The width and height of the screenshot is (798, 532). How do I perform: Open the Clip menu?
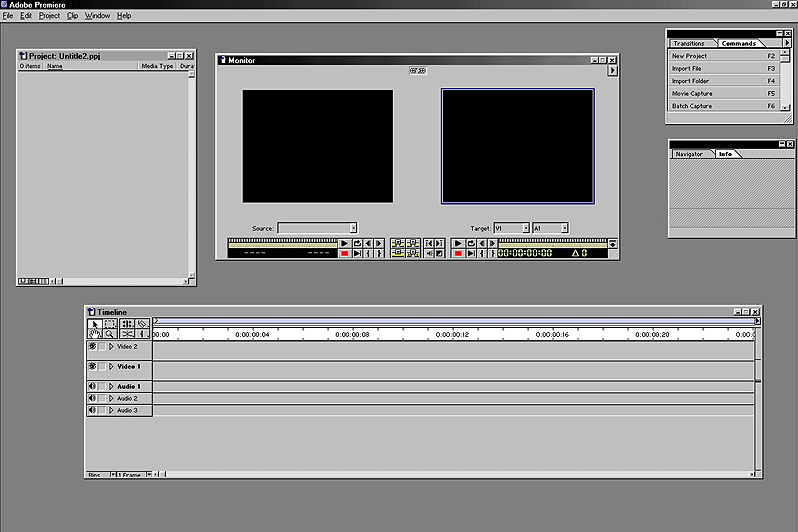72,16
